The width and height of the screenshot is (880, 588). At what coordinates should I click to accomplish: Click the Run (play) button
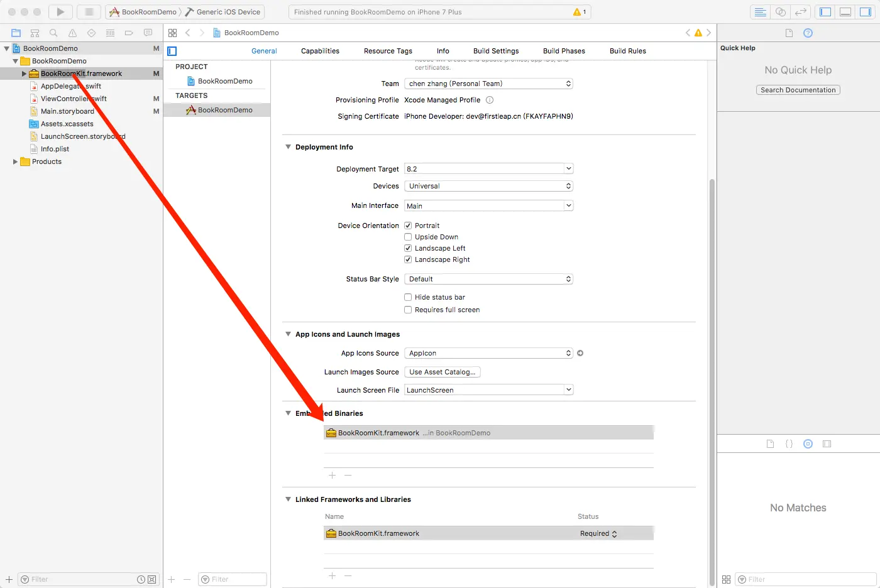60,12
